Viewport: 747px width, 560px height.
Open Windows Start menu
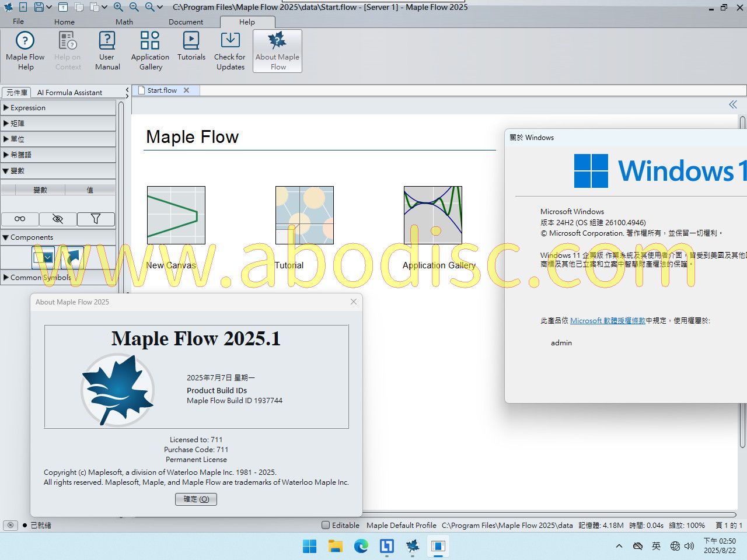(x=309, y=546)
